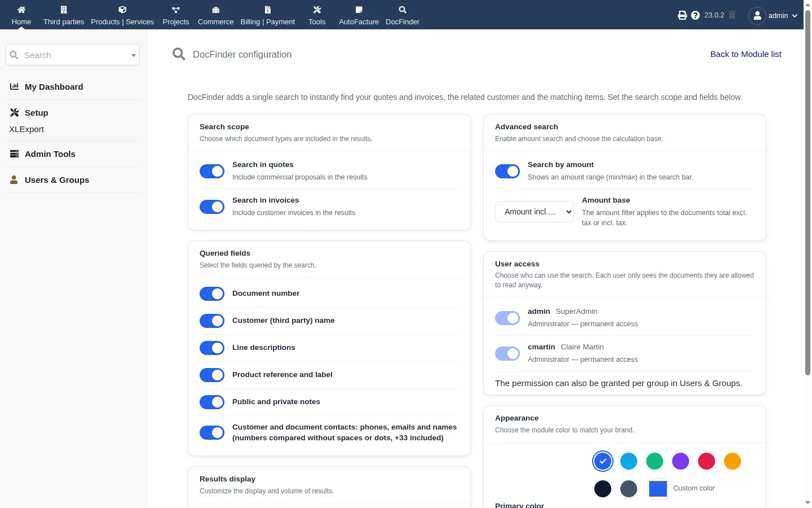Toggle Customer (third party) name field

[x=212, y=321]
